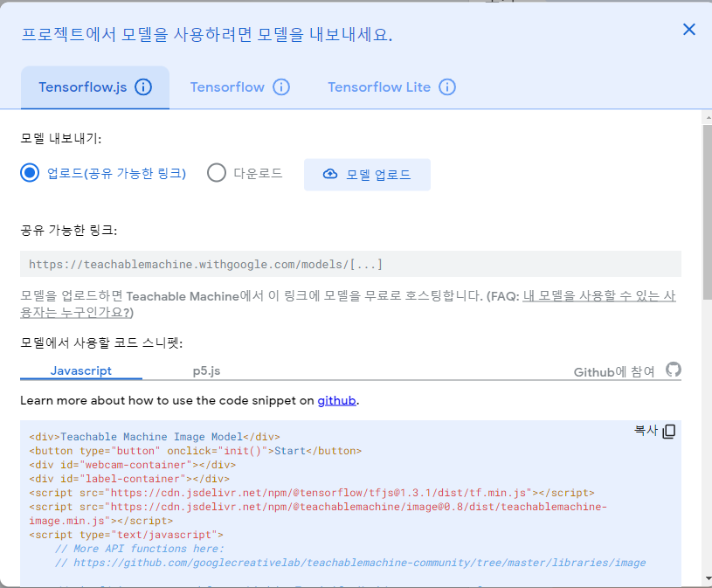Select the p5.js snippet tab
Image resolution: width=712 pixels, height=588 pixels.
[206, 370]
